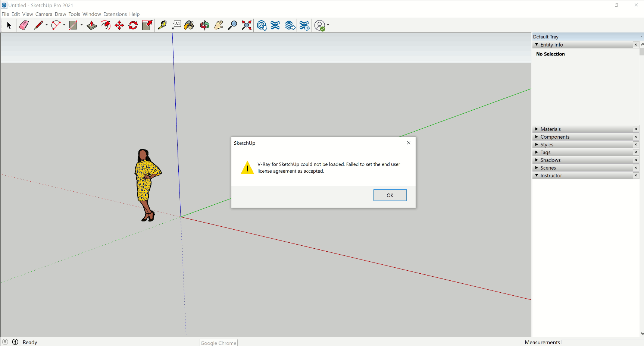Open the Draw menu

click(60, 14)
